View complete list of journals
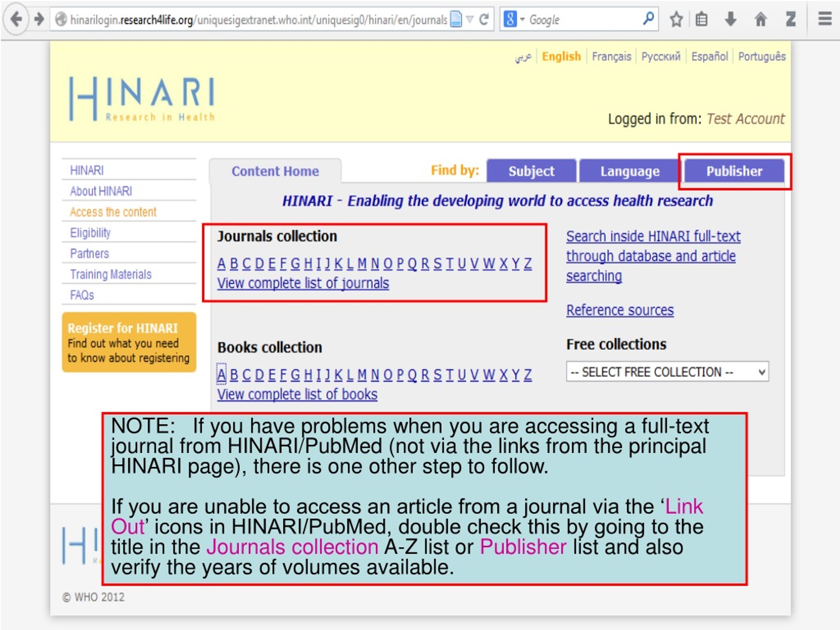This screenshot has width=840, height=630. (x=303, y=283)
